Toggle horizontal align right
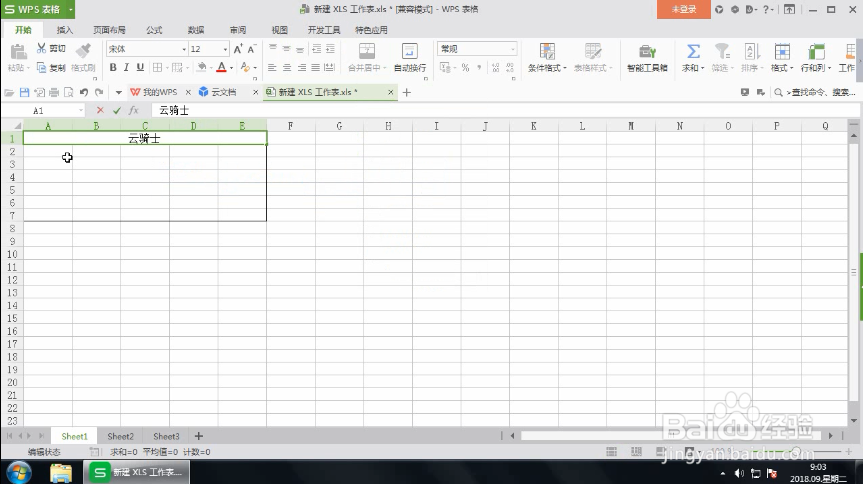Viewport: 863px width, 484px height. [302, 68]
